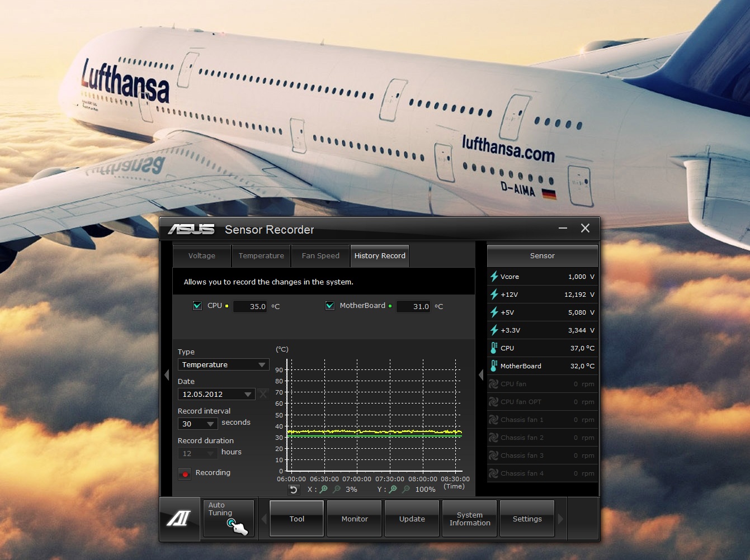
Task: Reset graph zoom with the undo icon
Action: click(x=294, y=490)
